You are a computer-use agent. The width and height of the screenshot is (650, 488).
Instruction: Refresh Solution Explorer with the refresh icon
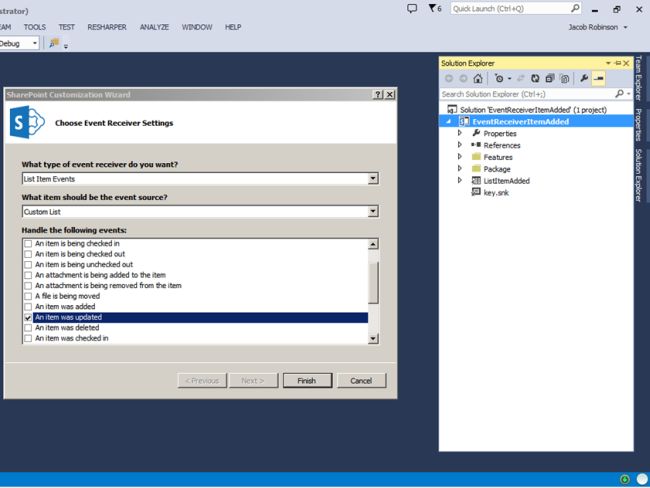coord(535,78)
